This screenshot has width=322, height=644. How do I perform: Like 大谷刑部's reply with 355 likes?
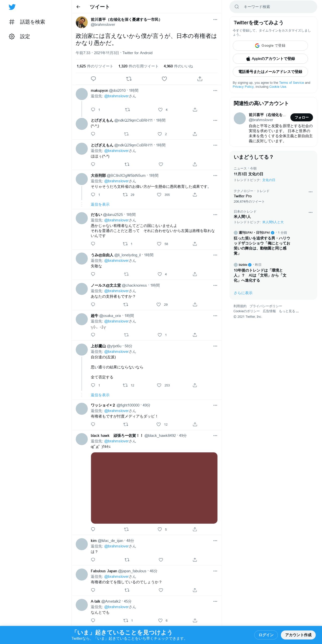coord(159,195)
